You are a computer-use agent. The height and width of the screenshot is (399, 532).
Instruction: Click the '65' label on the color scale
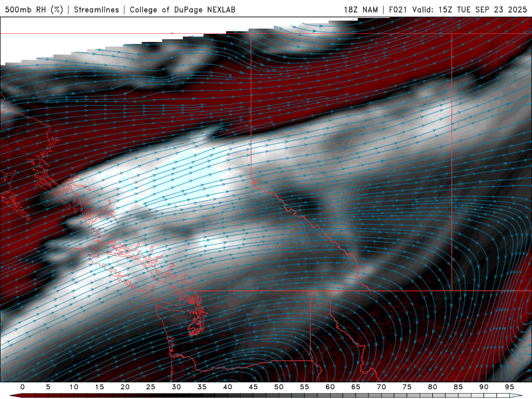click(356, 387)
